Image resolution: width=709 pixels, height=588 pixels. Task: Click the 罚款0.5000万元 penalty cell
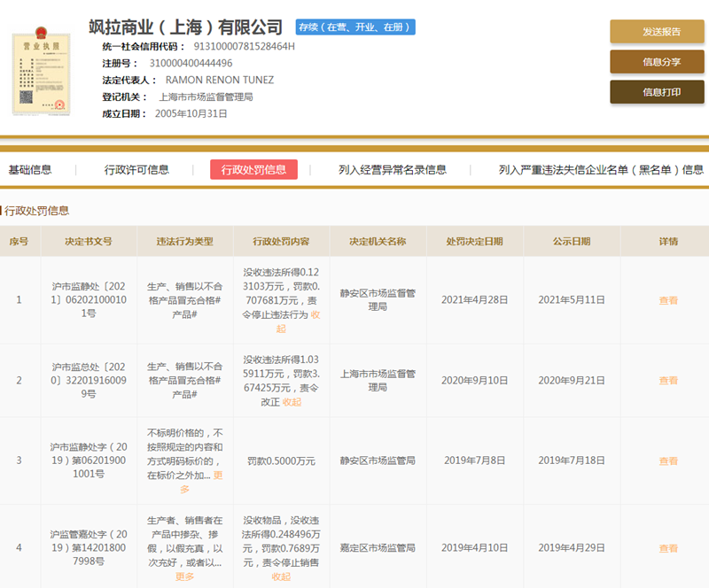[281, 461]
